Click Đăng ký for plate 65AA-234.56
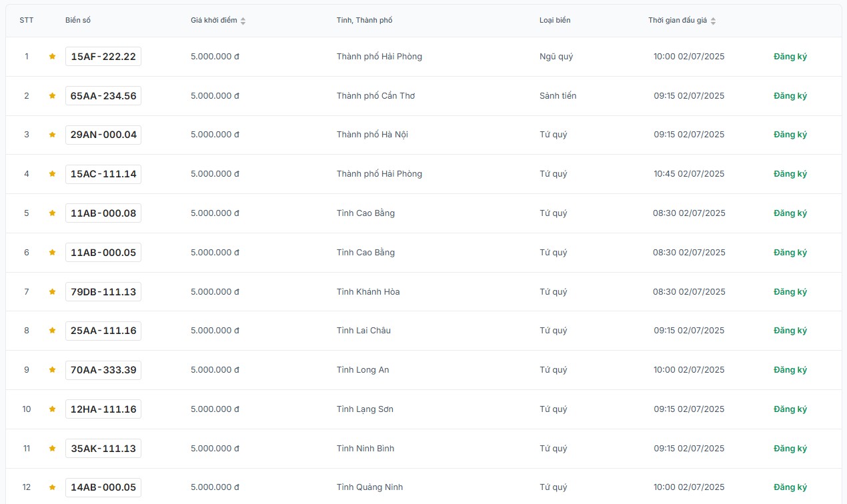The height and width of the screenshot is (504, 847). click(x=790, y=96)
